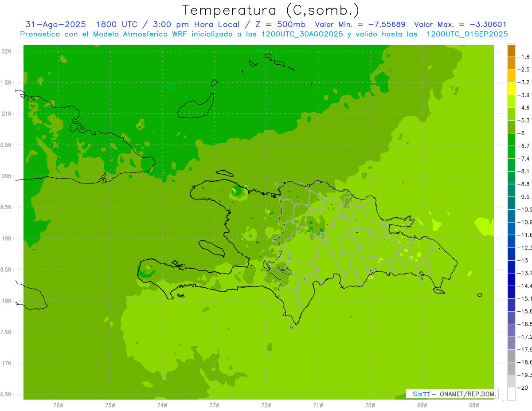532x411 pixels.
Task: Click lime swatch between -3.9 and -4.6
Action: [x=511, y=102]
